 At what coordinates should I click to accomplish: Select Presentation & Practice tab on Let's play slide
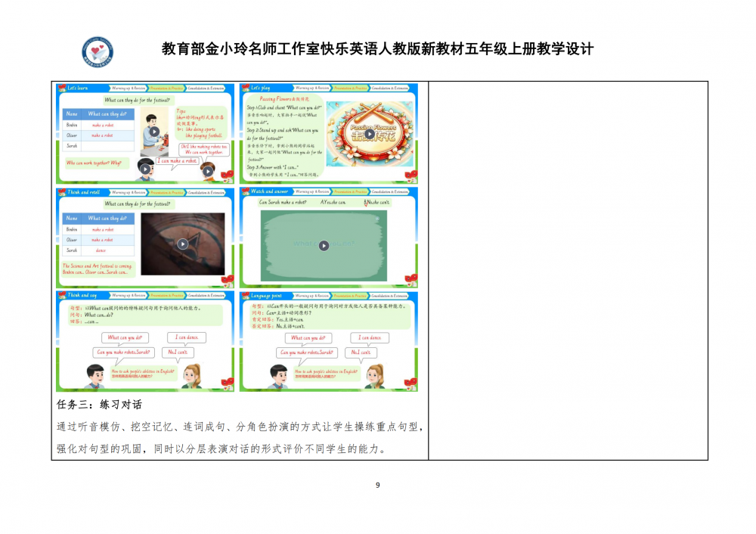pyautogui.click(x=350, y=88)
